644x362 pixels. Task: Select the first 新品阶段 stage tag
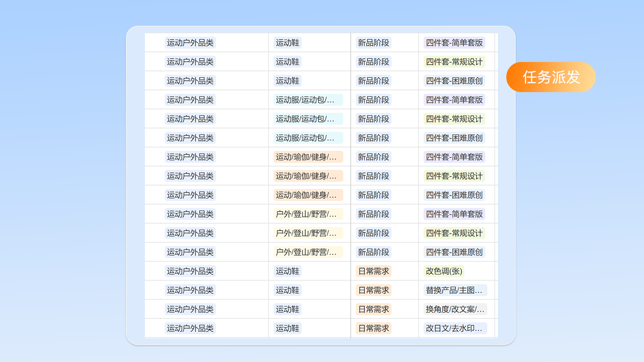(373, 43)
